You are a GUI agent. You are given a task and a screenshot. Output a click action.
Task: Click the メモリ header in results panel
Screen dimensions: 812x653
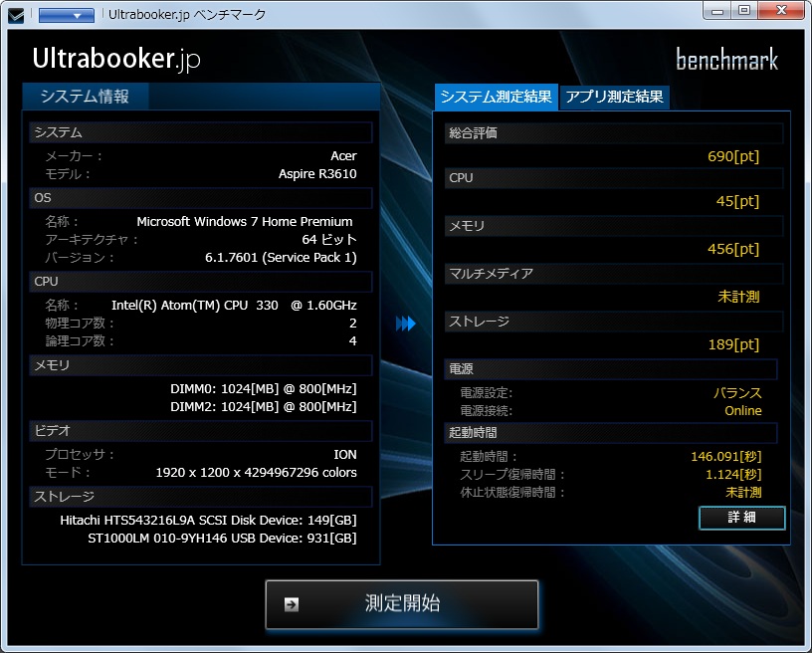click(x=614, y=226)
